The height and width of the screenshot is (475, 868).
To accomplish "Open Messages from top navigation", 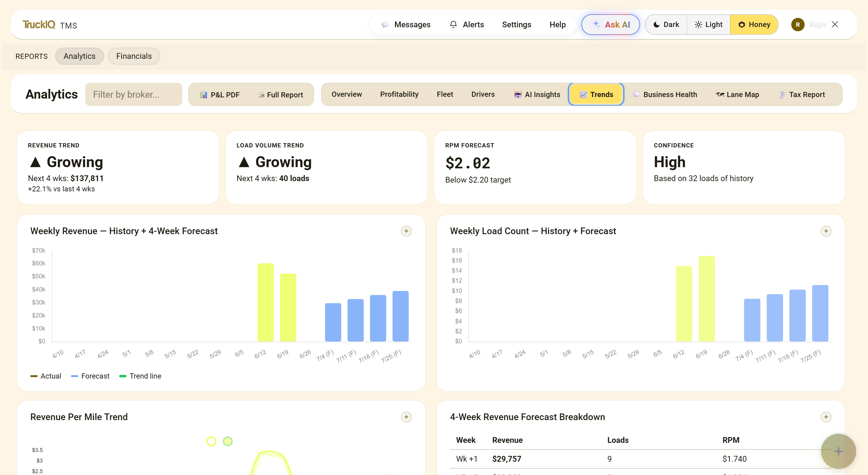I will [x=406, y=25].
